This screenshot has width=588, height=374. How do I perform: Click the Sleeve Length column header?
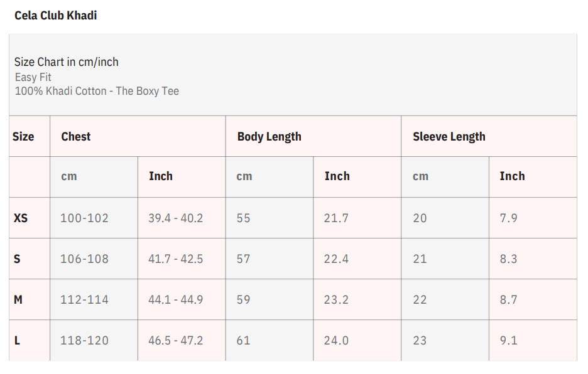[449, 136]
